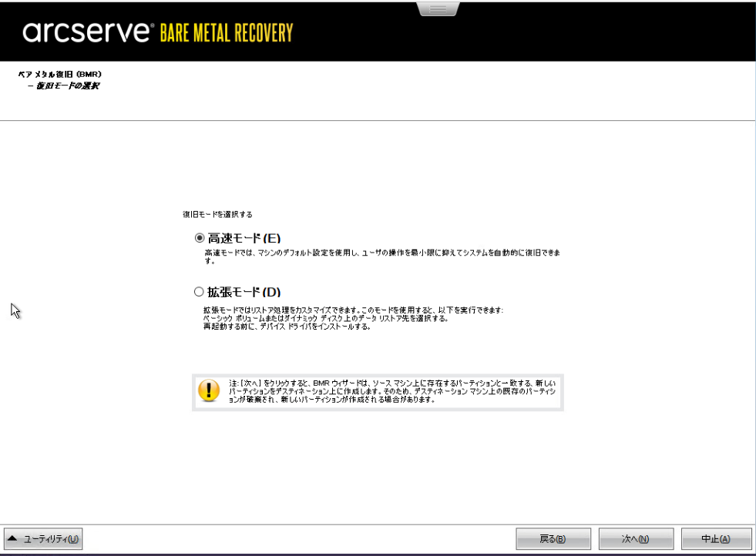Click the 拡張モード description paragraph

(x=353, y=318)
